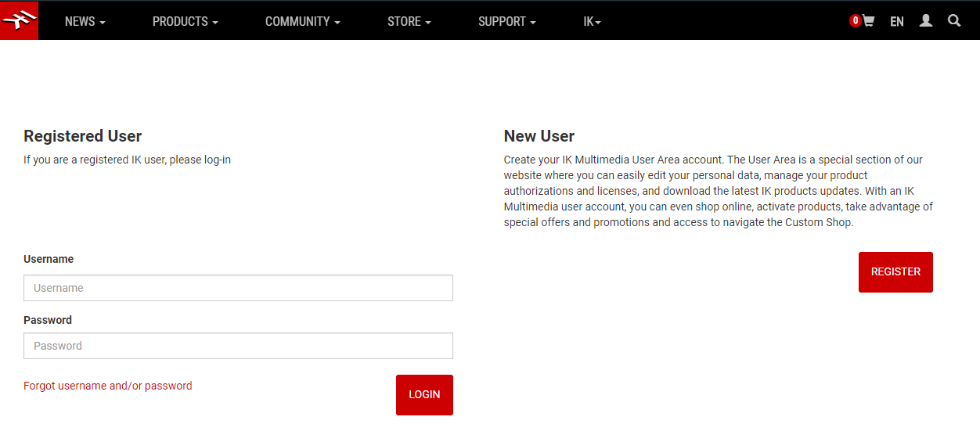Click the search magnifier icon
980x424 pixels.
(954, 21)
